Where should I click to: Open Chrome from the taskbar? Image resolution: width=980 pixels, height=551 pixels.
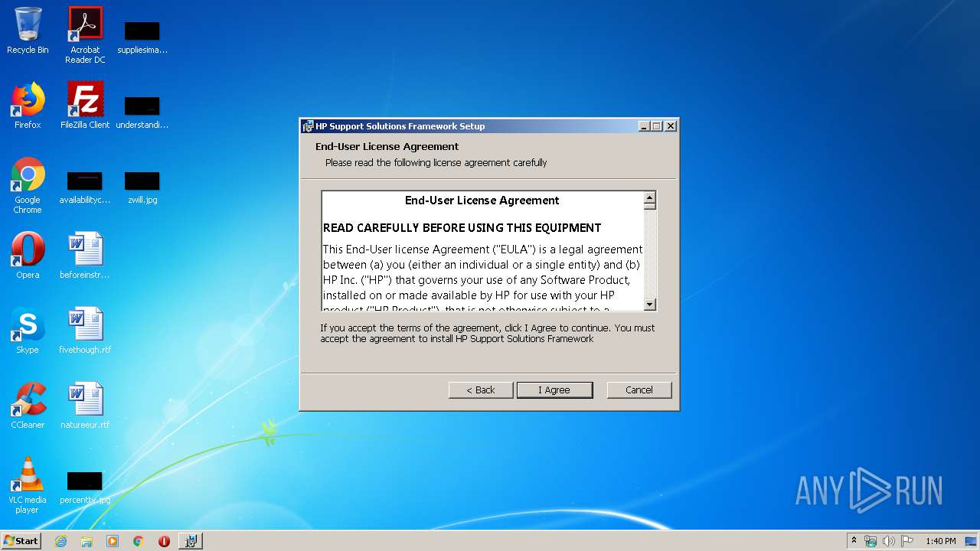tap(139, 541)
